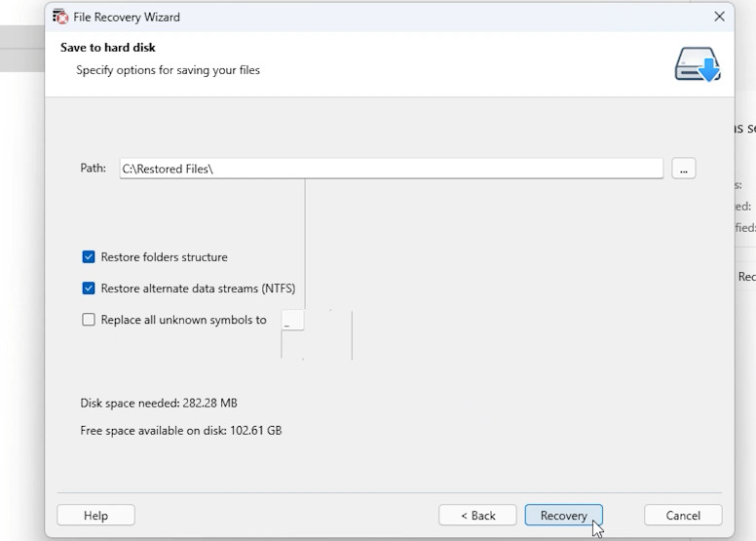Click the Path input field
The image size is (756, 541).
[x=392, y=169]
